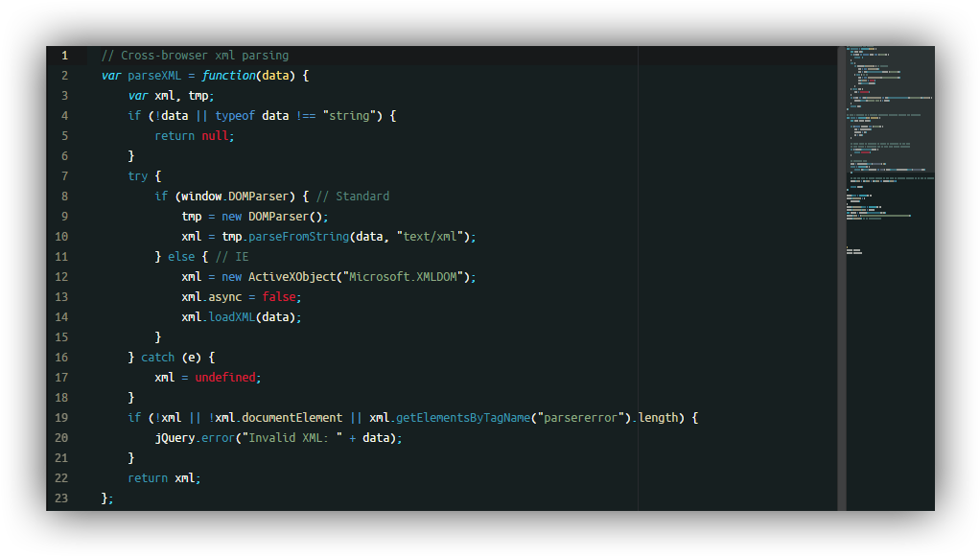Click the undefined keyword in the catch block
Screen dimensions: 980x556
click(225, 378)
